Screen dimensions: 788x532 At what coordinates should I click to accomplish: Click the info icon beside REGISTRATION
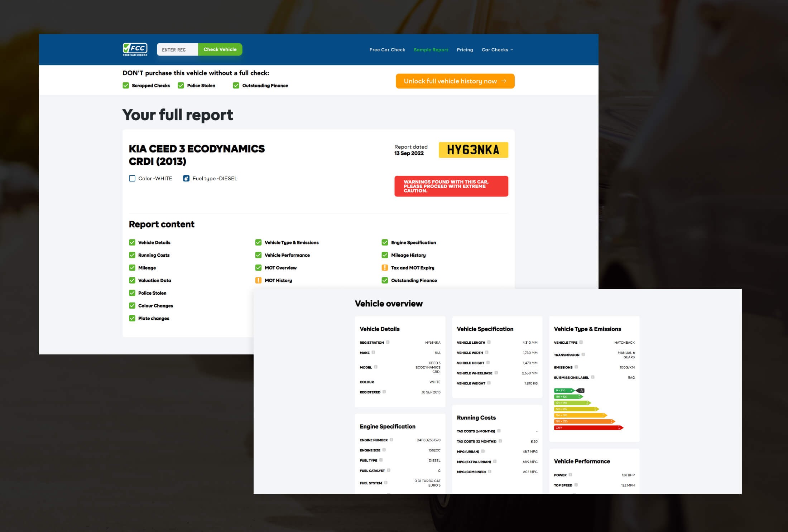(388, 342)
